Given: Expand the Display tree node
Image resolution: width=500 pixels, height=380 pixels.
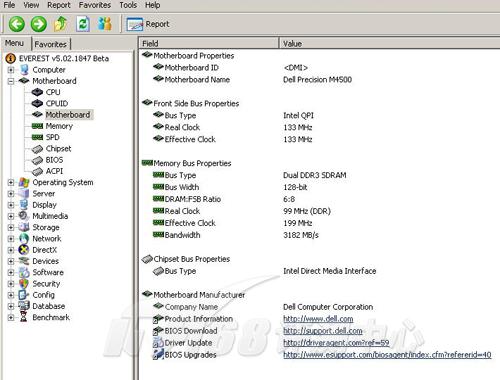Looking at the screenshot, I should point(11,205).
